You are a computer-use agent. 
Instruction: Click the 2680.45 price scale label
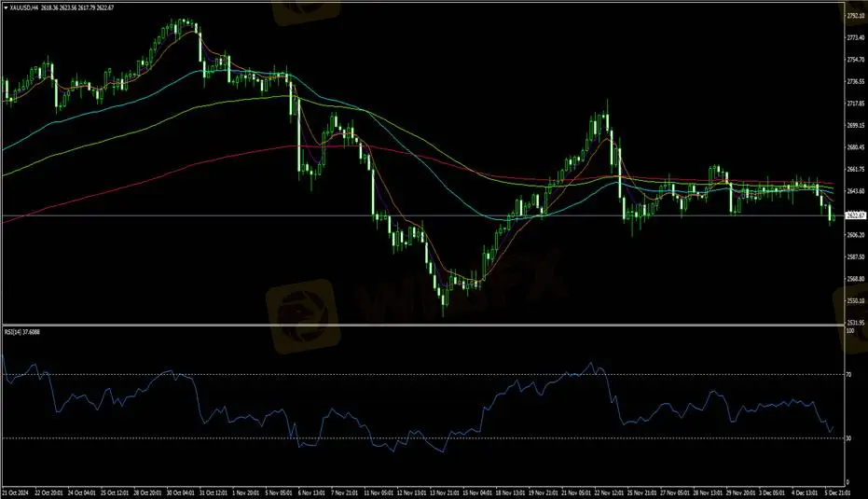(856, 147)
